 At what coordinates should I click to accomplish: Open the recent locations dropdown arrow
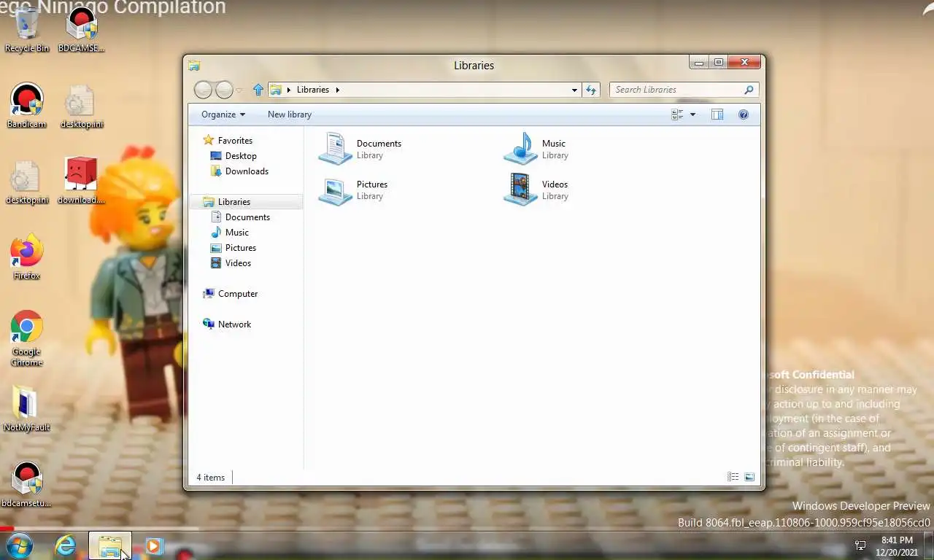239,90
